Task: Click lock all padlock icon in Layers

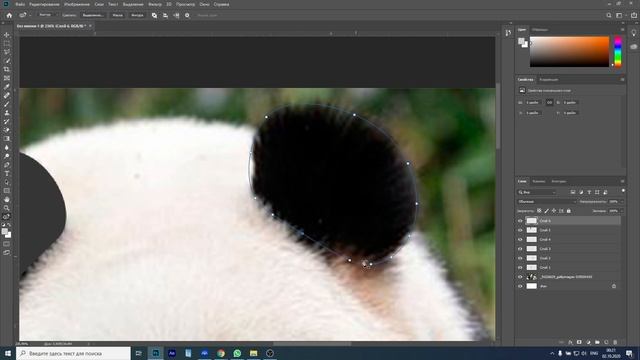Action: click(569, 211)
